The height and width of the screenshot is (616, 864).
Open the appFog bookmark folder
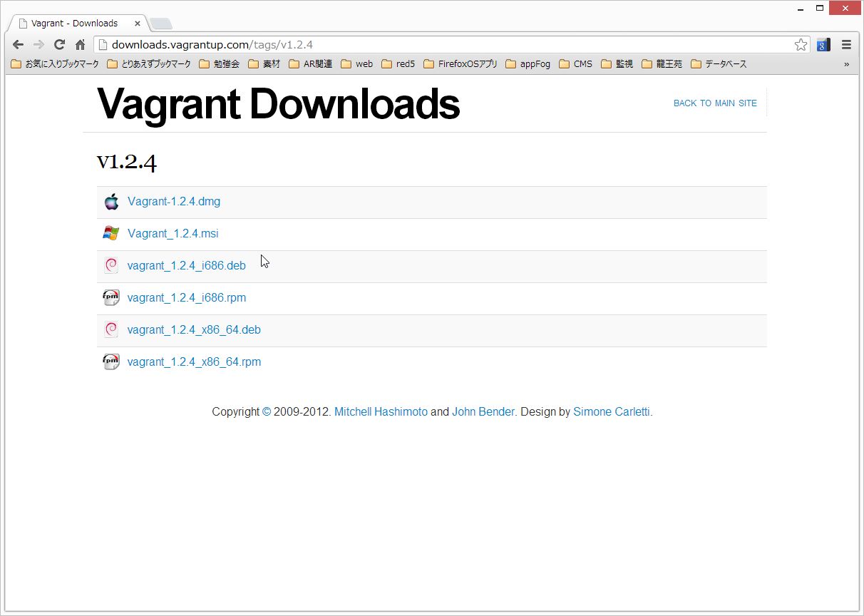pos(528,64)
